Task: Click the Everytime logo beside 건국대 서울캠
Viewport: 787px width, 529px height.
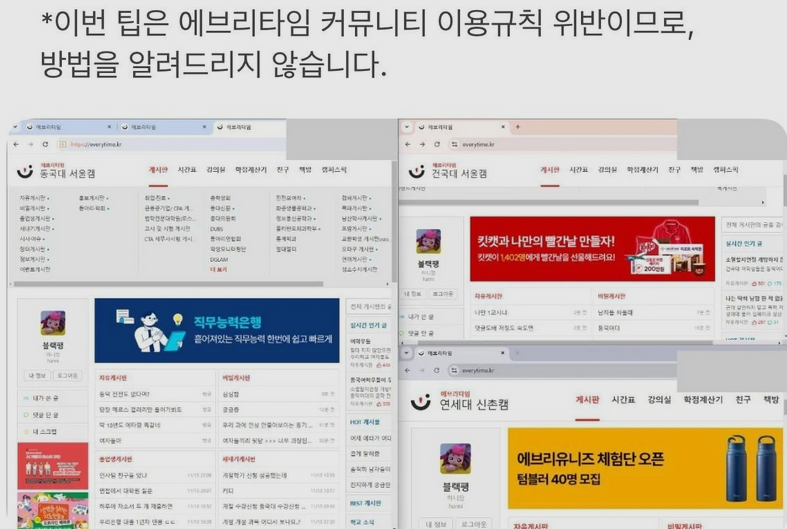Action: (x=416, y=171)
